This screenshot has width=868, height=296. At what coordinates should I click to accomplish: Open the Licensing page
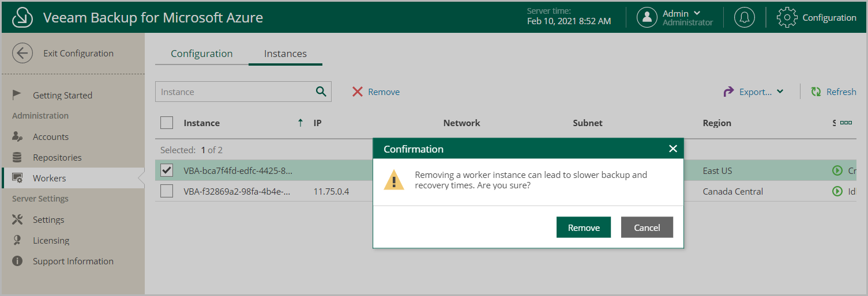click(51, 240)
